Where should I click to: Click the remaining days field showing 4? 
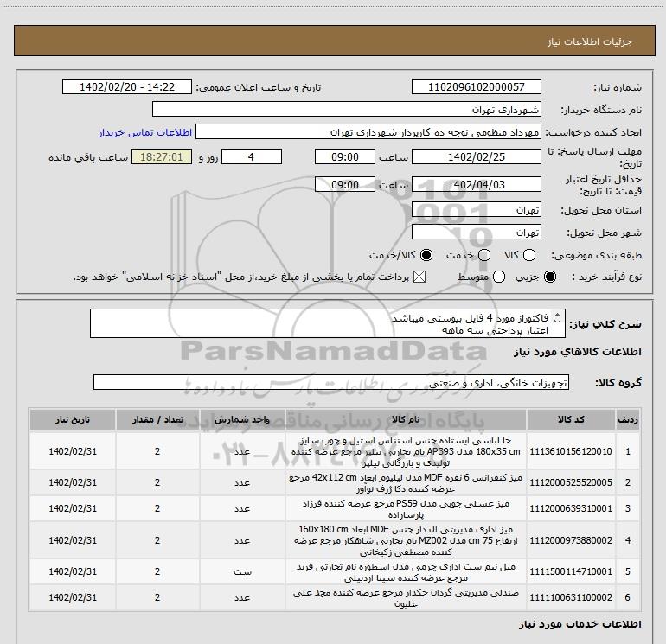coord(252,156)
